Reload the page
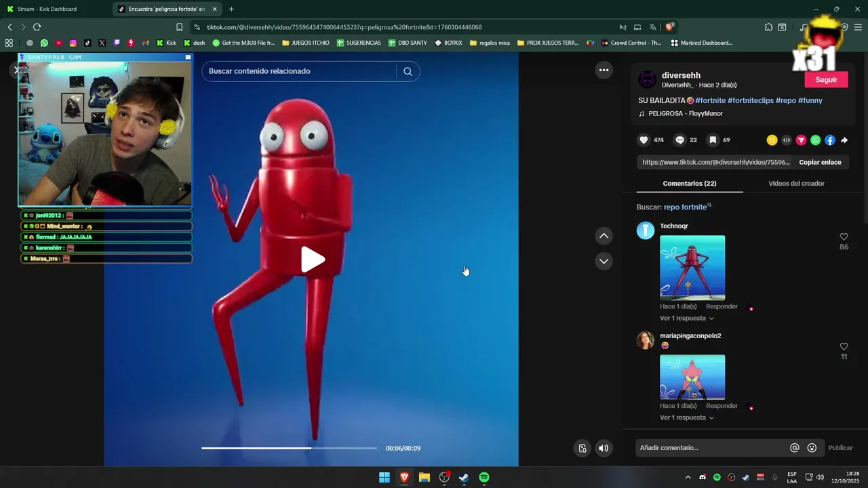Viewport: 868px width, 488px height. 37,27
